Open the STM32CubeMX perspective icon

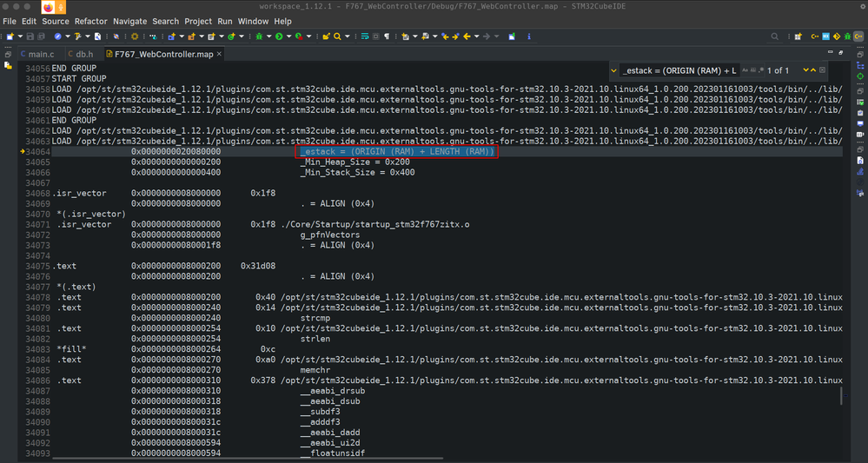826,36
